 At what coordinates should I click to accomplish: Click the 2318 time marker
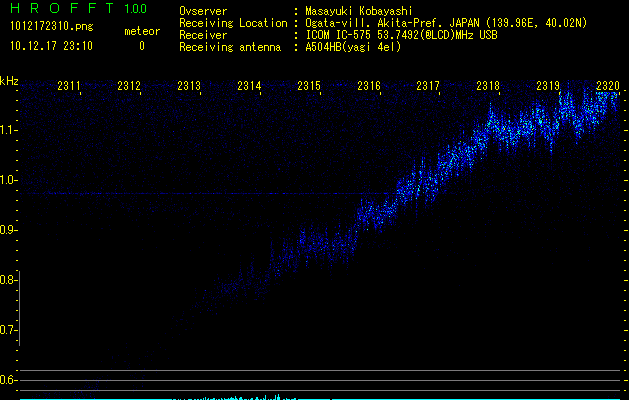click(488, 85)
